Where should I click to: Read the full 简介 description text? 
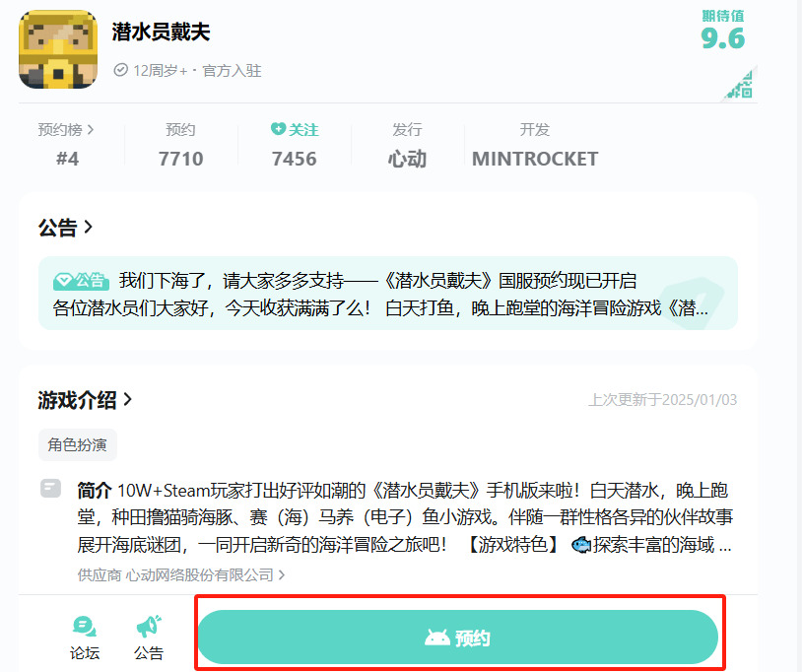tap(405, 517)
